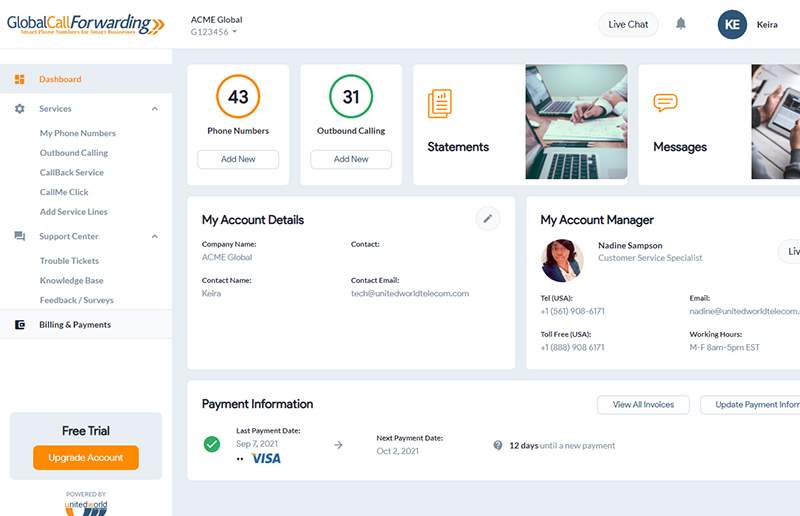This screenshot has width=800, height=516.
Task: Open CallMe Click
Action: click(x=64, y=192)
